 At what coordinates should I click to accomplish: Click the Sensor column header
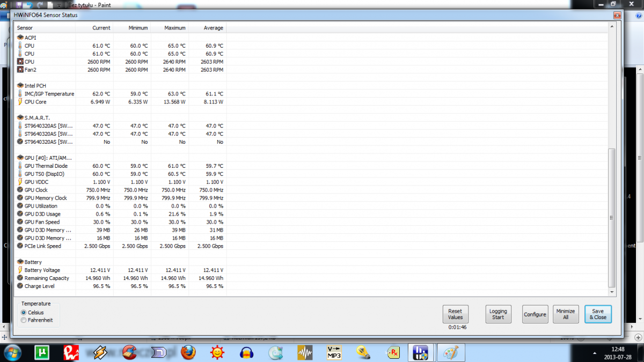point(45,28)
